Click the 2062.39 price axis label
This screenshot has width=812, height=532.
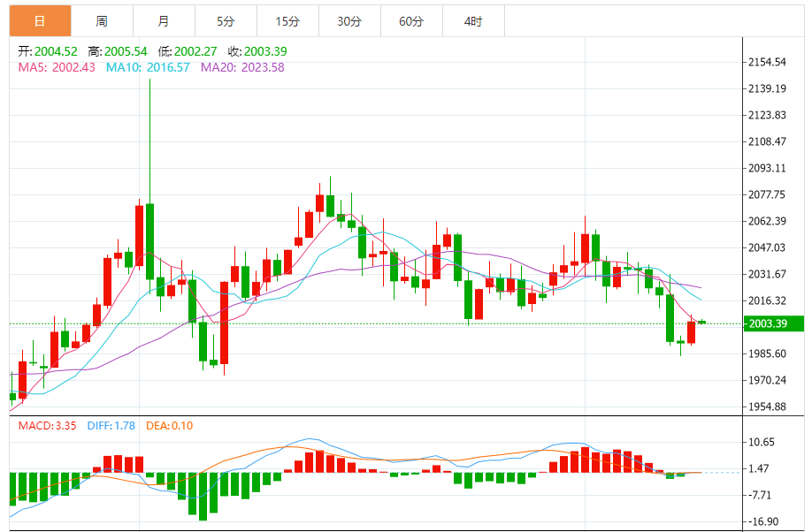click(x=767, y=221)
